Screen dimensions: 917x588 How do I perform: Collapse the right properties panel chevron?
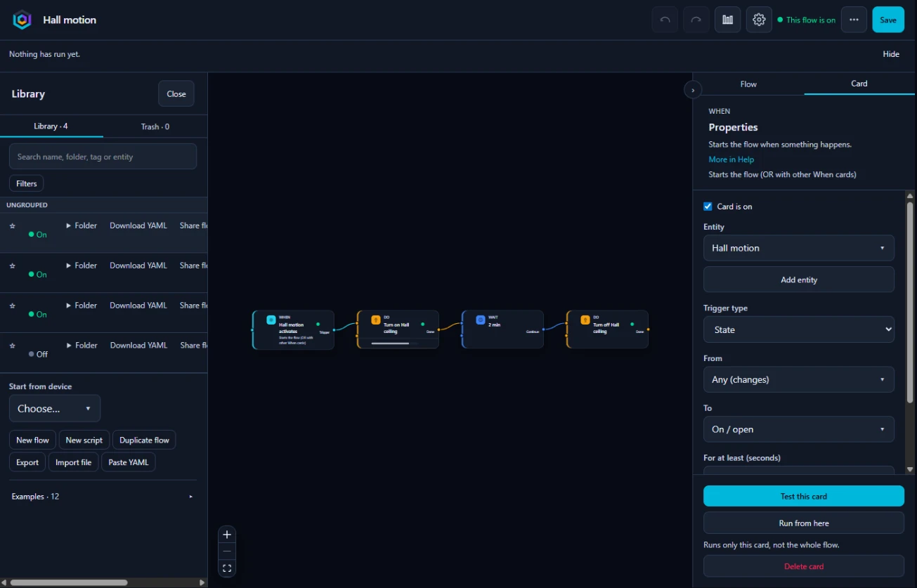(693, 90)
